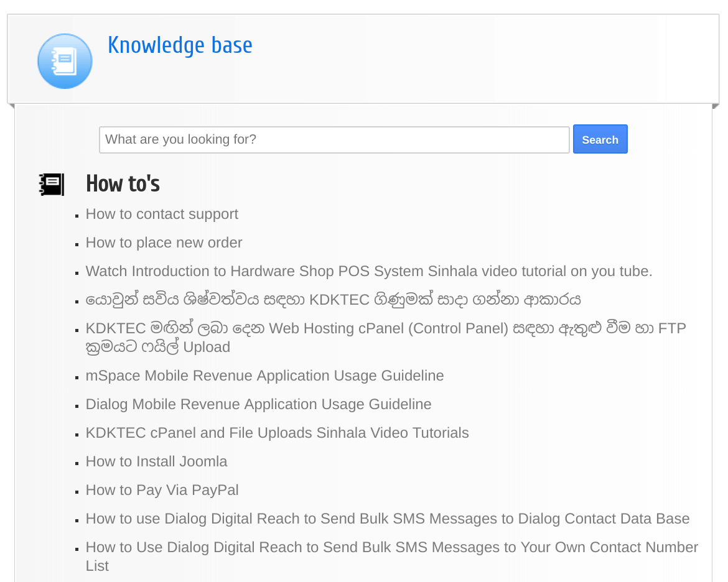This screenshot has height=582, width=728.
Task: Open the Web Hosting cPanel and FTP Upload article
Action: [386, 338]
